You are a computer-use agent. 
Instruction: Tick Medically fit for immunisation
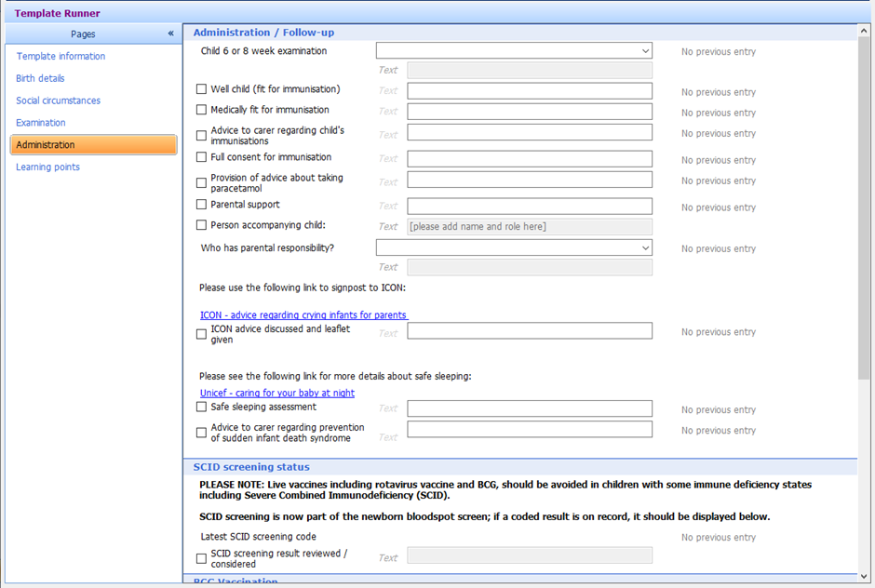coord(201,110)
